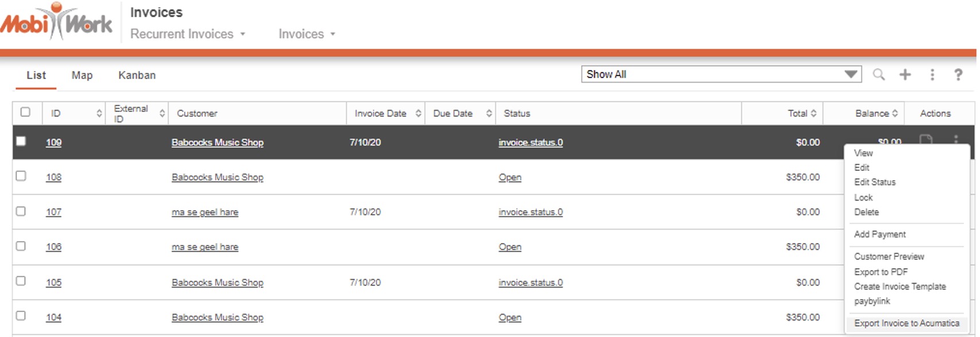
Task: Open the vertical dots options menu in toolbar
Action: (932, 75)
